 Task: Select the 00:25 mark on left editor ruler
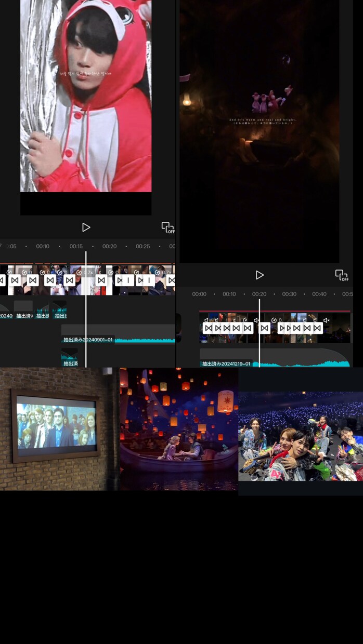click(143, 246)
